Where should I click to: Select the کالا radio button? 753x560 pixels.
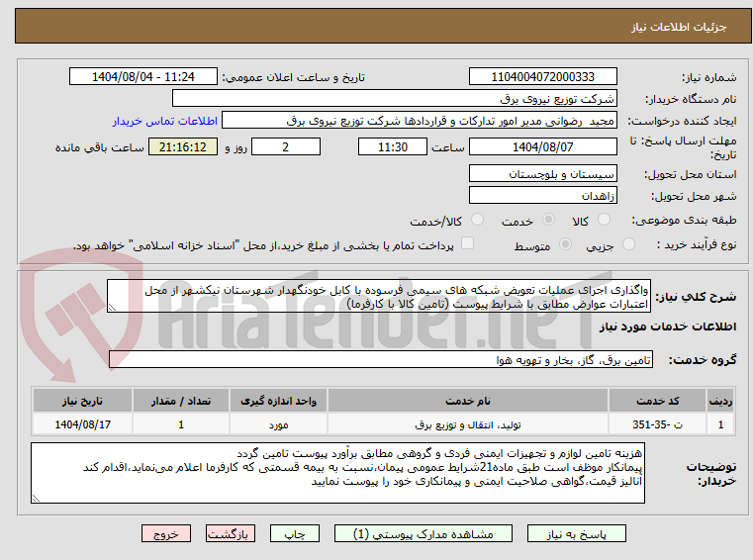coord(604,220)
